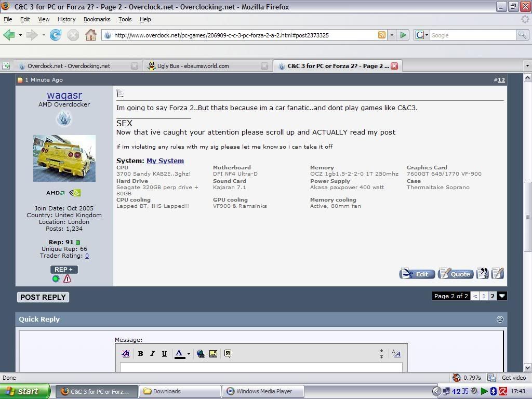The height and width of the screenshot is (399, 532).
Task: Go back with the green Back arrow
Action: tap(9, 35)
